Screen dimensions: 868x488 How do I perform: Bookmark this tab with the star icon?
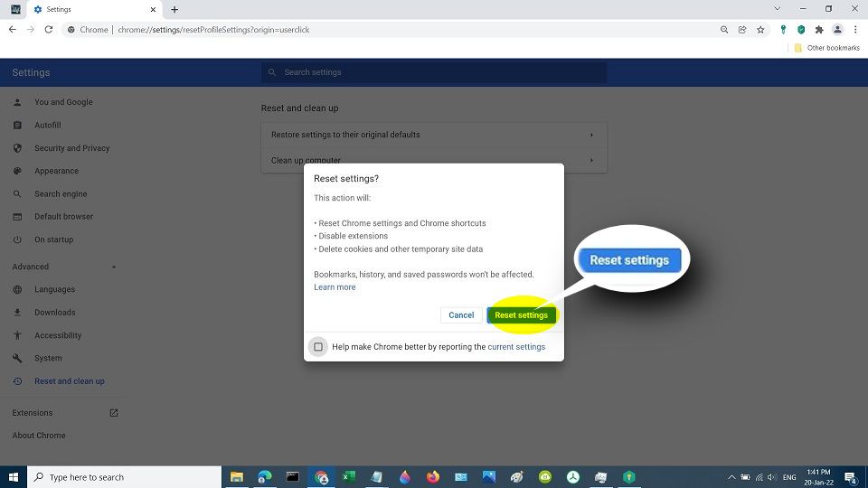click(760, 30)
